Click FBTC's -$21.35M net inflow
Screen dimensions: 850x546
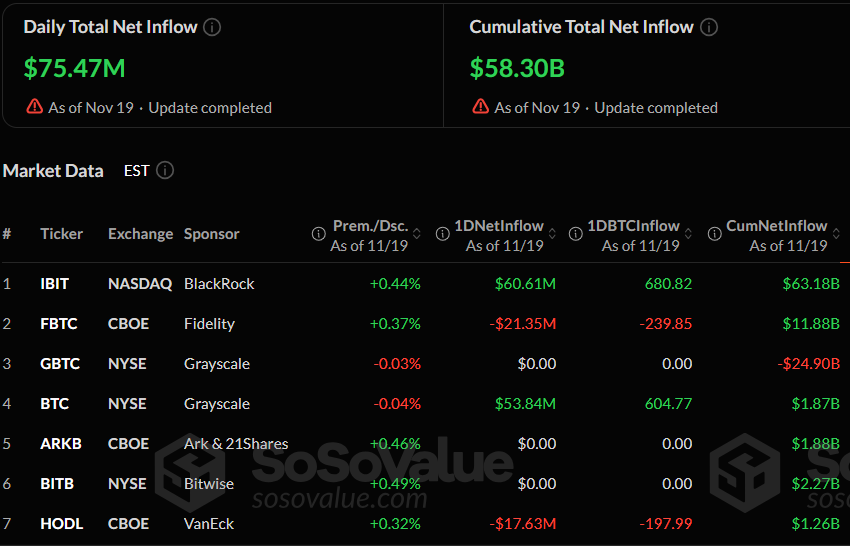(523, 324)
